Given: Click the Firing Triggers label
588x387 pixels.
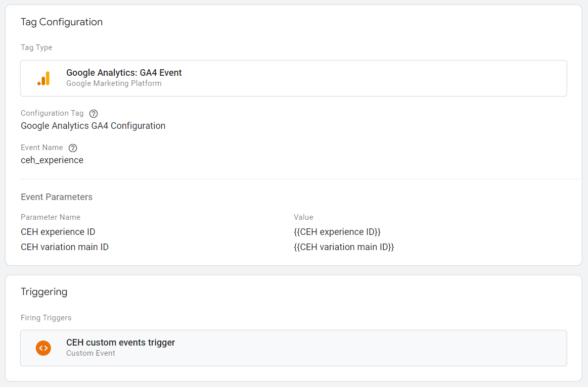Looking at the screenshot, I should pyautogui.click(x=46, y=318).
